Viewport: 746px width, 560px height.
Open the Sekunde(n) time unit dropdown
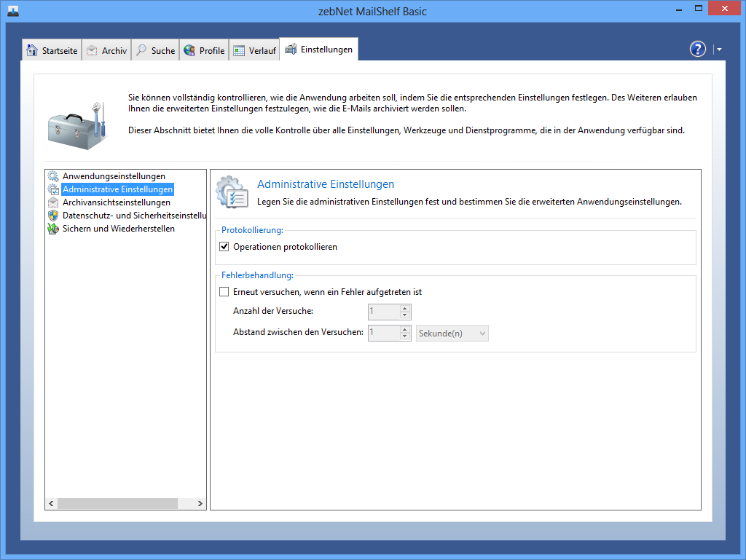452,333
